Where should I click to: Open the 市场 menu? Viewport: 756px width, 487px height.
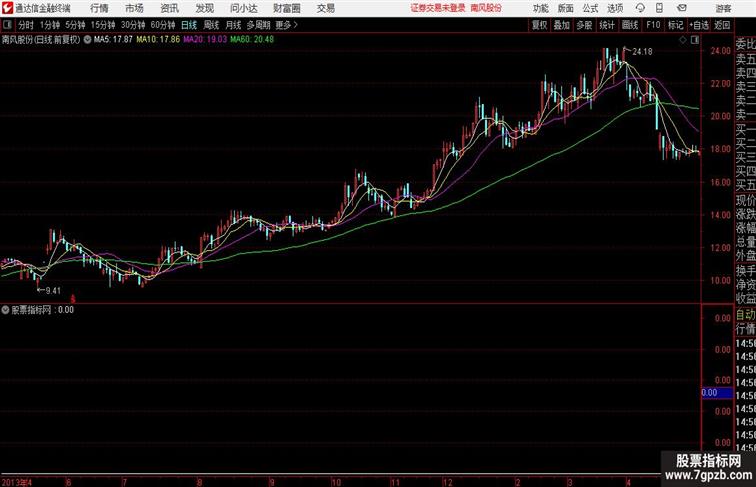tap(134, 8)
